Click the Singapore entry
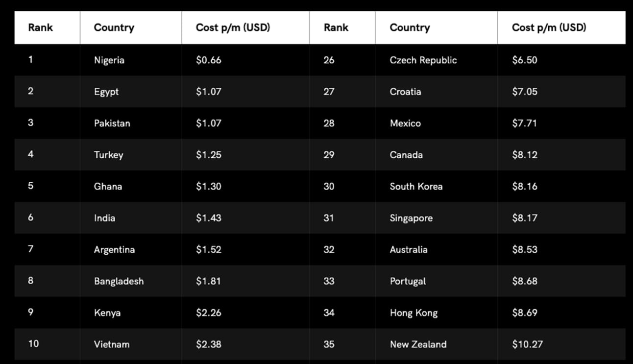The width and height of the screenshot is (633, 364). point(411,218)
